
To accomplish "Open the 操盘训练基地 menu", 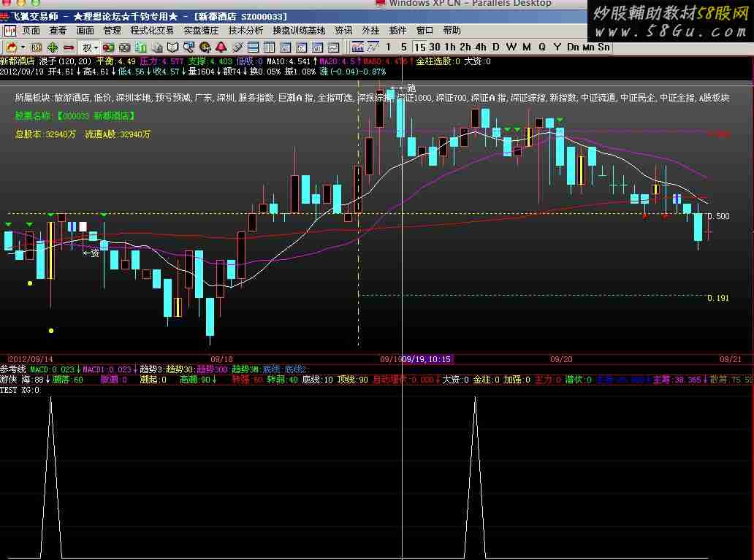I will coord(299,31).
